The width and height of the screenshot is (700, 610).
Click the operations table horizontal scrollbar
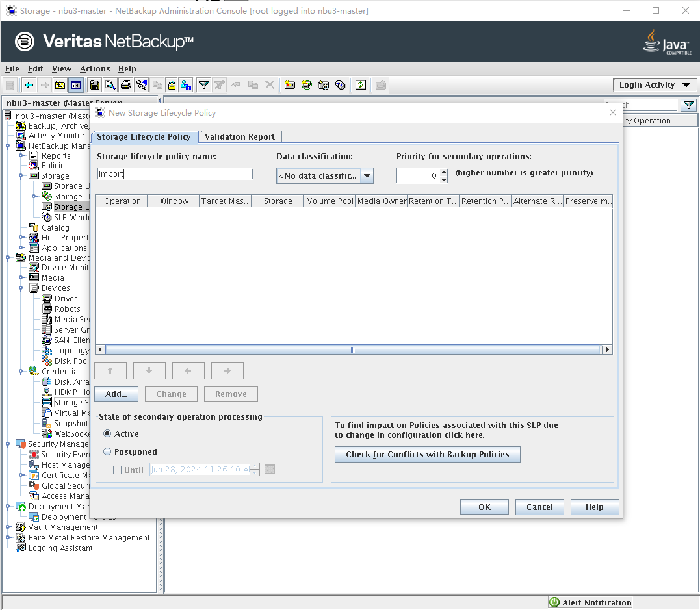pyautogui.click(x=353, y=349)
